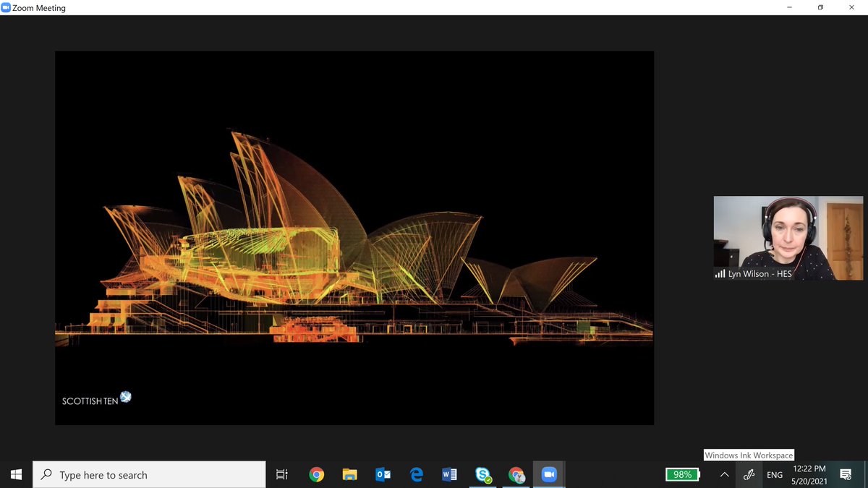This screenshot has height=488, width=868.
Task: Open File Explorer from the taskbar
Action: (349, 475)
